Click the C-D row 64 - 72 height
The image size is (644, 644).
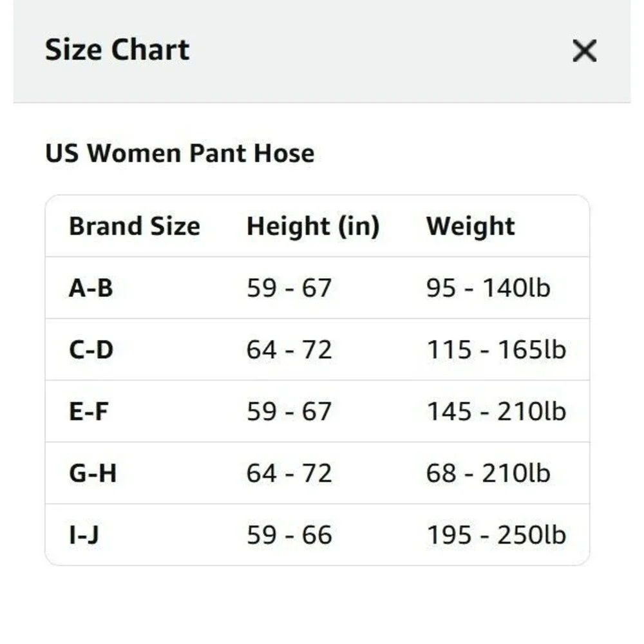tap(289, 350)
